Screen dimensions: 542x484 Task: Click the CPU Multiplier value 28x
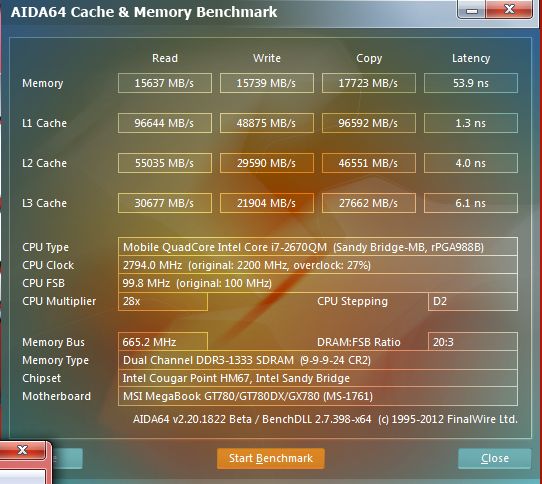pyautogui.click(x=162, y=301)
